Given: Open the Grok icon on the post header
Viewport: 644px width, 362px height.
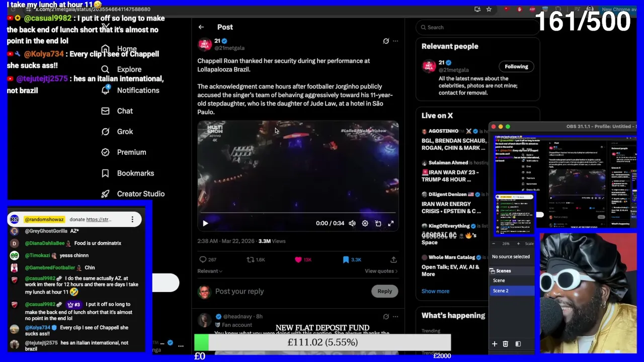Looking at the screenshot, I should [x=386, y=41].
